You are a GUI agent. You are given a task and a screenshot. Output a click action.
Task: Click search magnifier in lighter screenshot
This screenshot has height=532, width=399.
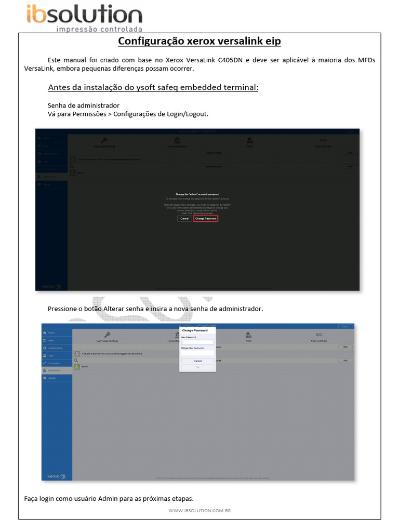click(76, 361)
